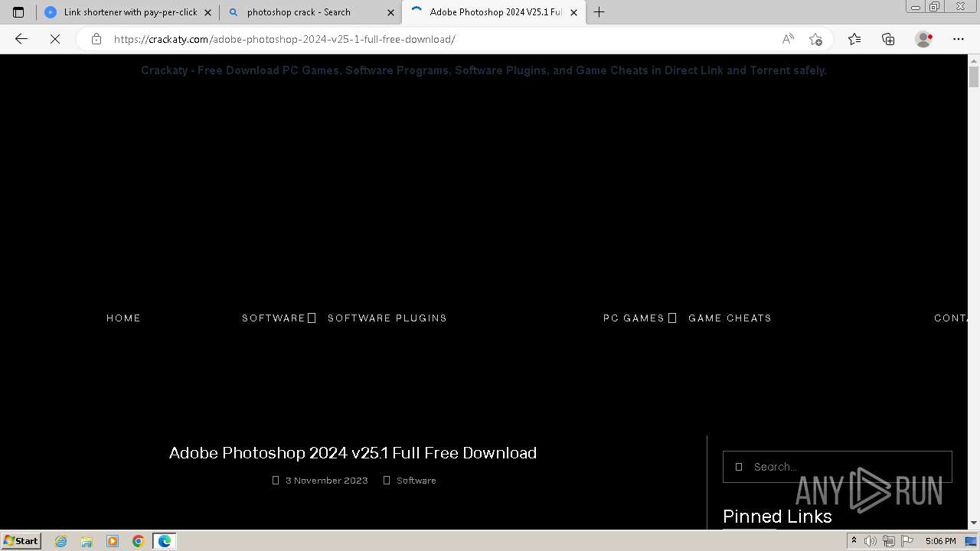
Task: Open the Windows Start menu
Action: tap(21, 540)
